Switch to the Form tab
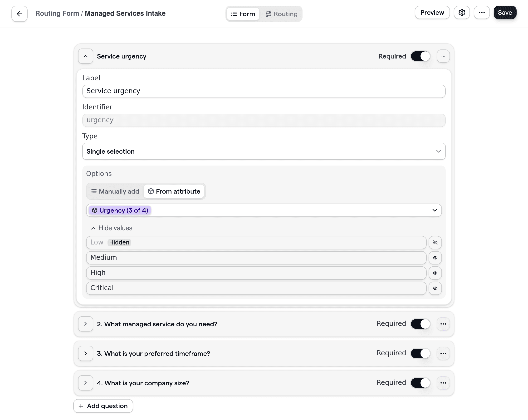The height and width of the screenshot is (420, 528). pyautogui.click(x=243, y=14)
